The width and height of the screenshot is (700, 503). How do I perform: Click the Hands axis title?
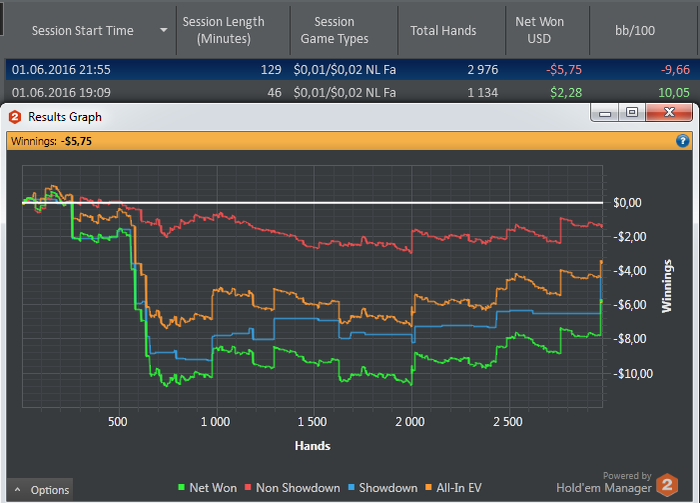[312, 446]
